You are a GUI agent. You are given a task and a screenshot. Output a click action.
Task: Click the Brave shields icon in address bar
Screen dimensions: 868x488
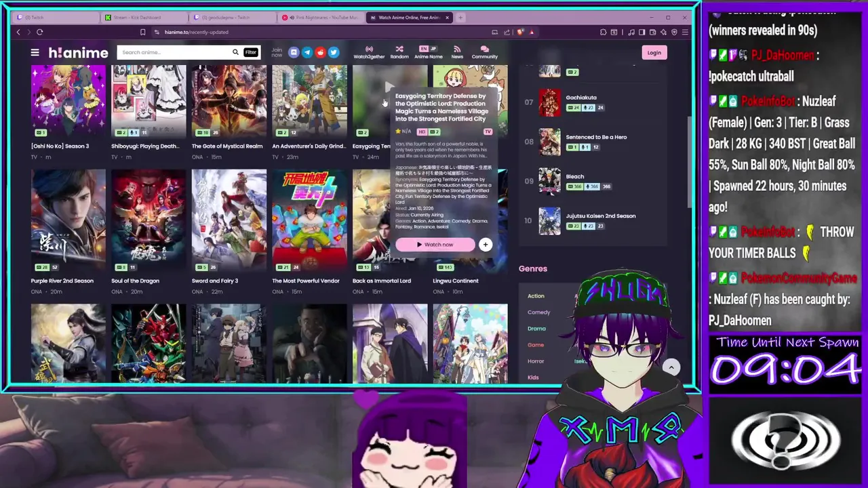(520, 32)
